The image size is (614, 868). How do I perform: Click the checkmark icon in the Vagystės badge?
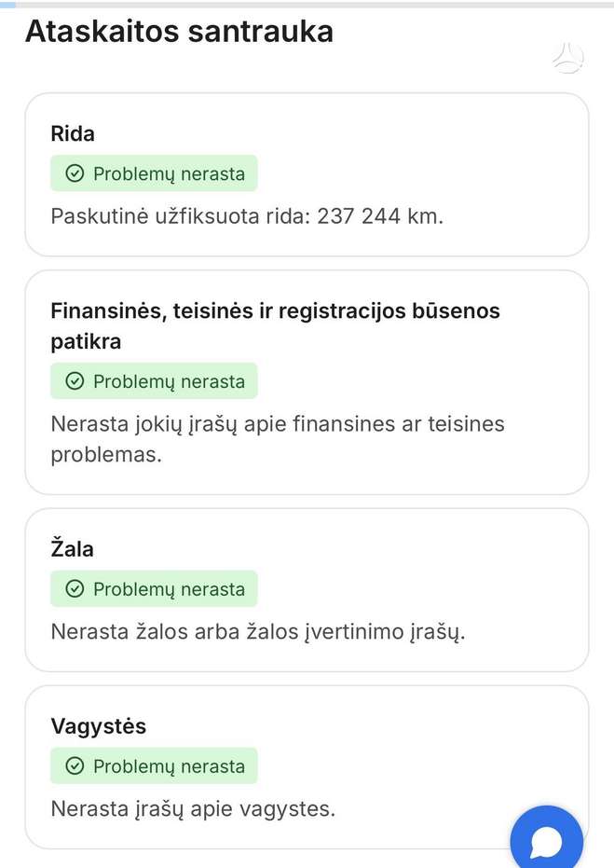[x=75, y=765]
